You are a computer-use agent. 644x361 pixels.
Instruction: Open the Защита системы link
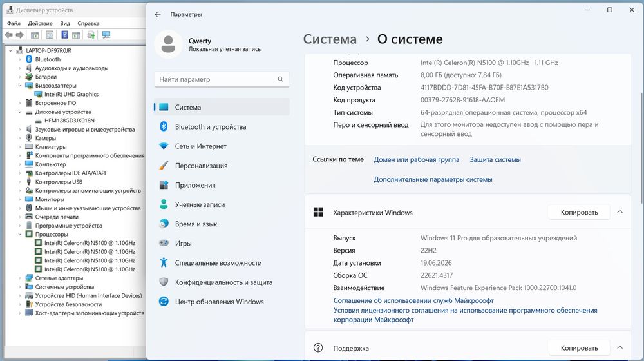(x=495, y=159)
